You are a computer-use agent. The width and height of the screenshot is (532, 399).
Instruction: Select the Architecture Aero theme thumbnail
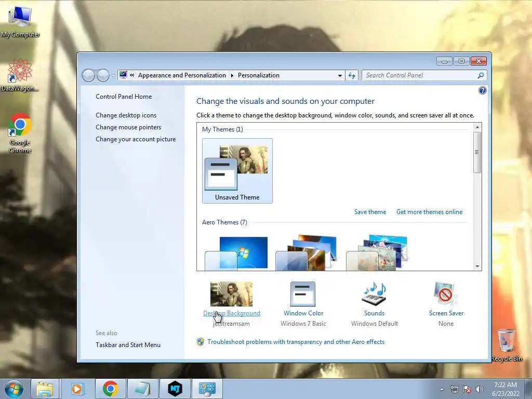(x=307, y=253)
